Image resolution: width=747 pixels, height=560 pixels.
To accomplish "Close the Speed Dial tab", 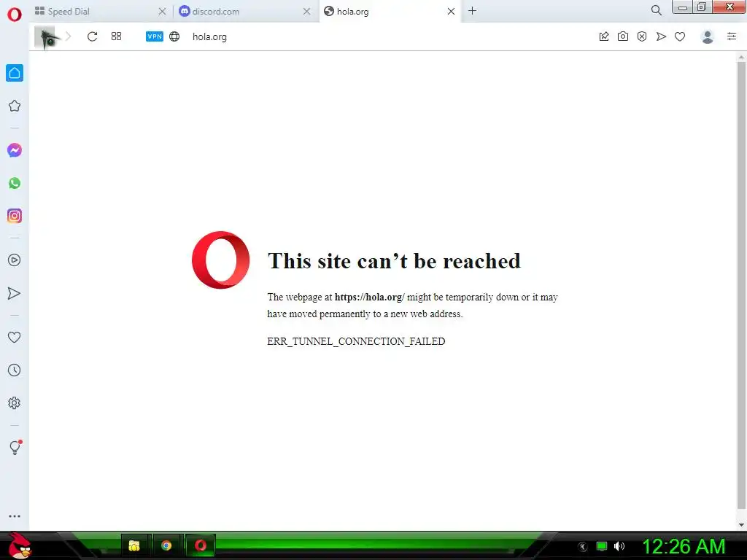I will pos(162,12).
